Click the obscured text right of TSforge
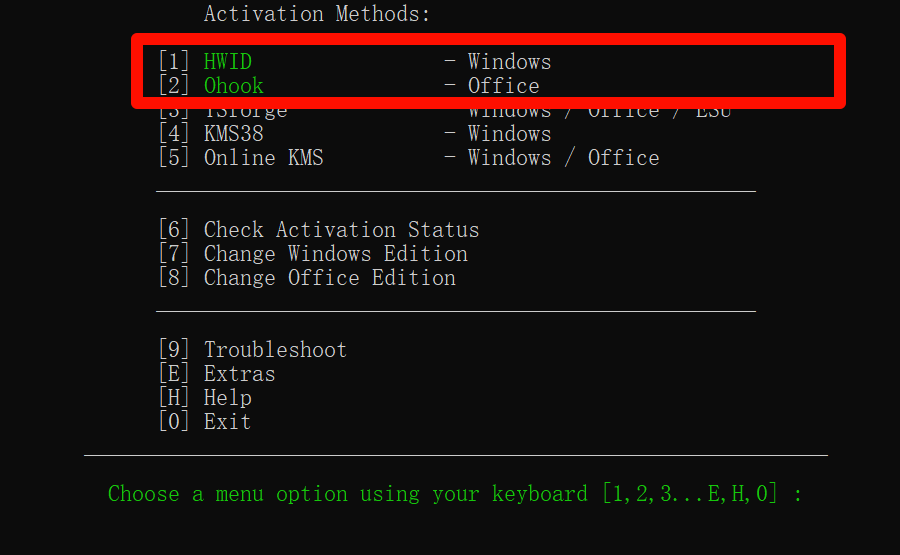This screenshot has height=555, width=900. click(x=600, y=112)
